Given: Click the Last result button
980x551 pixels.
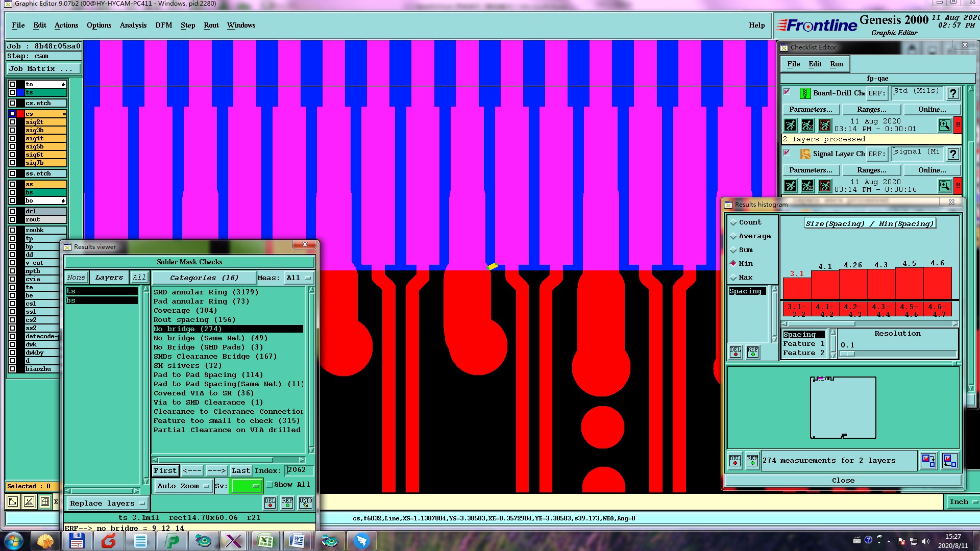Looking at the screenshot, I should click(x=240, y=470).
